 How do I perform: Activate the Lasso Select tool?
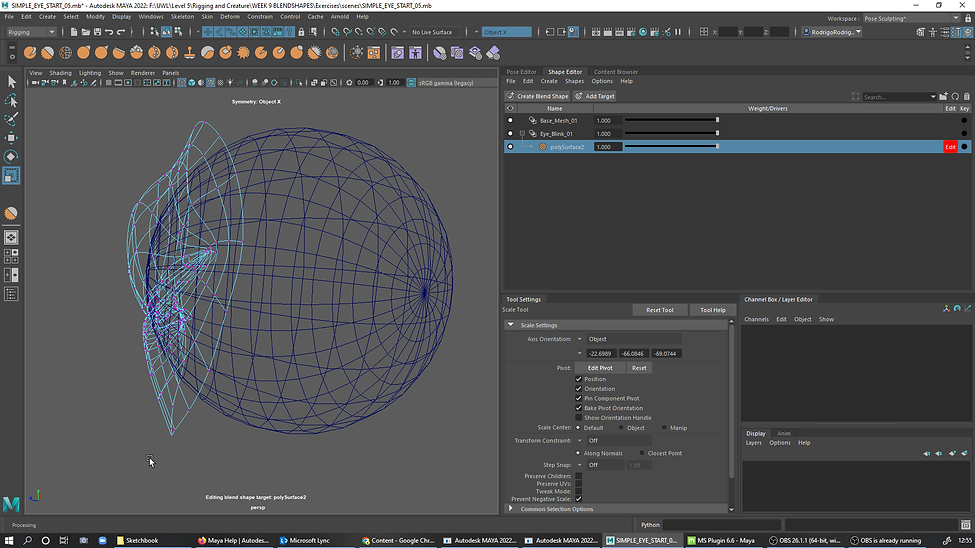pyautogui.click(x=11, y=100)
